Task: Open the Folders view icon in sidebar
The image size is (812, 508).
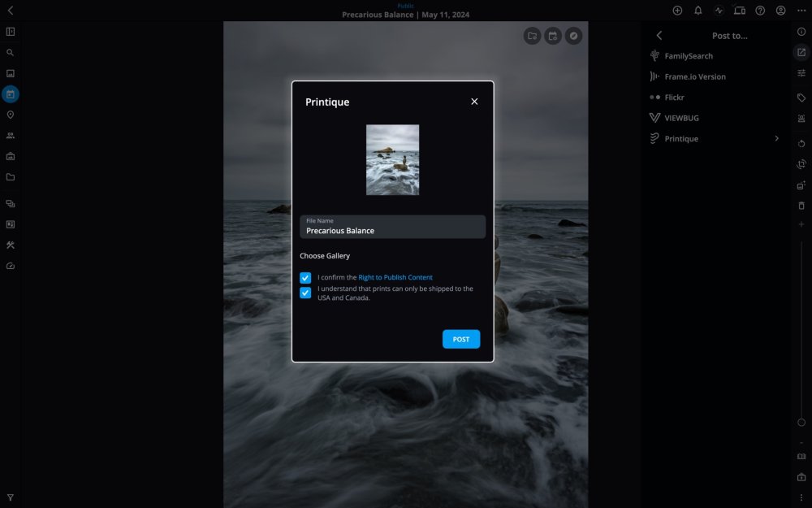Action: [x=11, y=176]
